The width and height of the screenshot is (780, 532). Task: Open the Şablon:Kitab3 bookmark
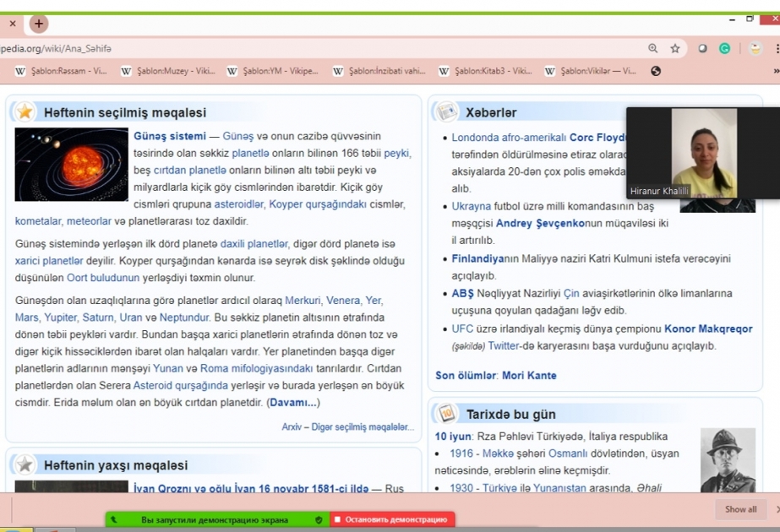(x=485, y=71)
